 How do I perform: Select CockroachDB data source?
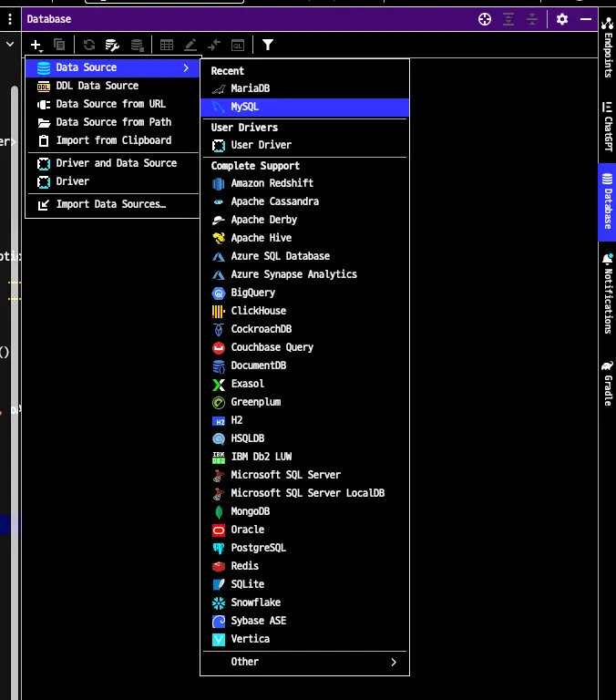(304, 329)
